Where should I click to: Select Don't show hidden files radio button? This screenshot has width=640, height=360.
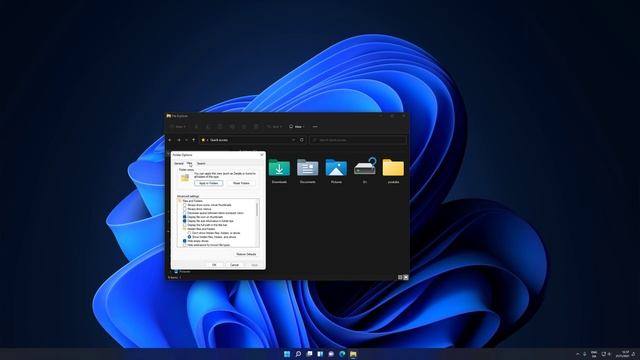(189, 233)
